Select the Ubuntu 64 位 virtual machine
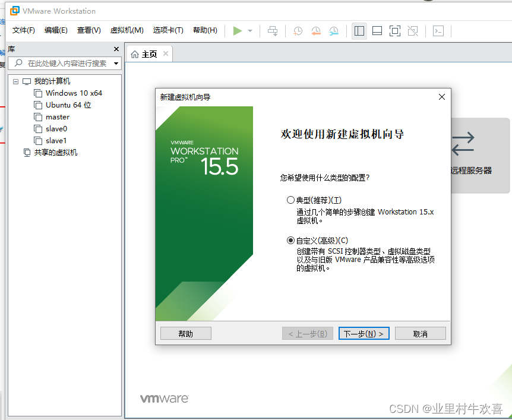Image resolution: width=512 pixels, height=420 pixels. point(68,105)
